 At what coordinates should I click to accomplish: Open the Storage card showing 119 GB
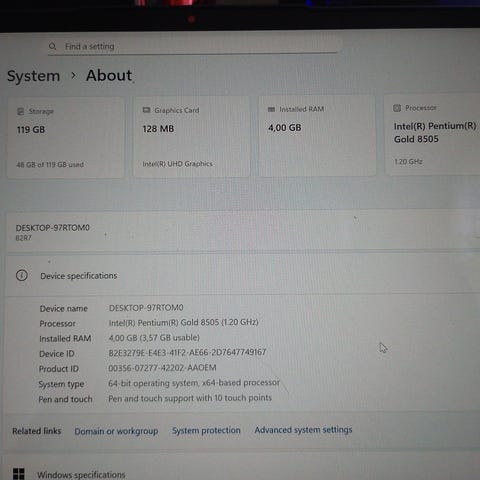click(x=66, y=138)
